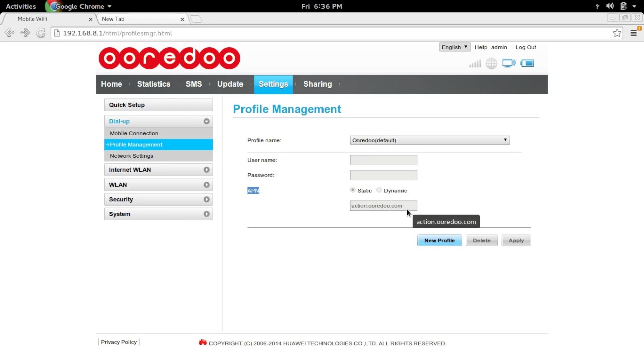Click the Password input field

pos(383,175)
